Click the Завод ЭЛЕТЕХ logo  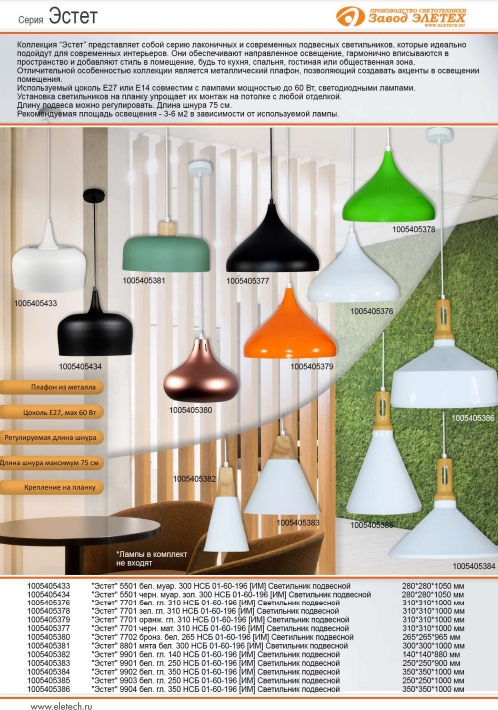(x=401, y=17)
